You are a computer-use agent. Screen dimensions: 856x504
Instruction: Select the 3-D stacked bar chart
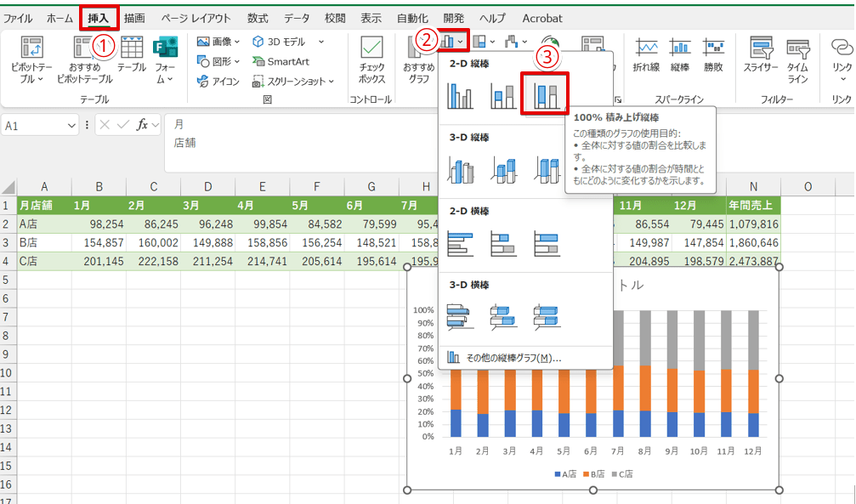[502, 317]
